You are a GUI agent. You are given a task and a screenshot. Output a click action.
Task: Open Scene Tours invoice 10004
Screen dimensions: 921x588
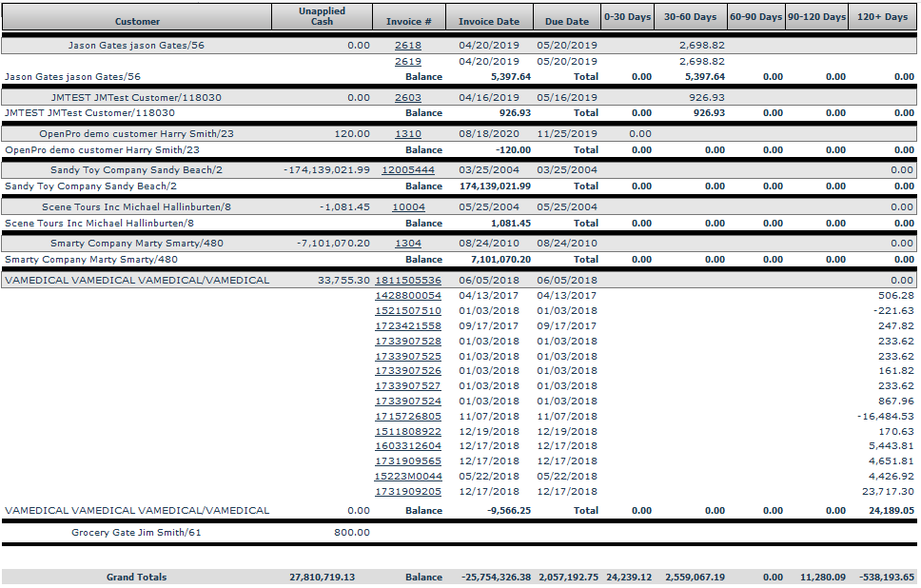coord(408,207)
